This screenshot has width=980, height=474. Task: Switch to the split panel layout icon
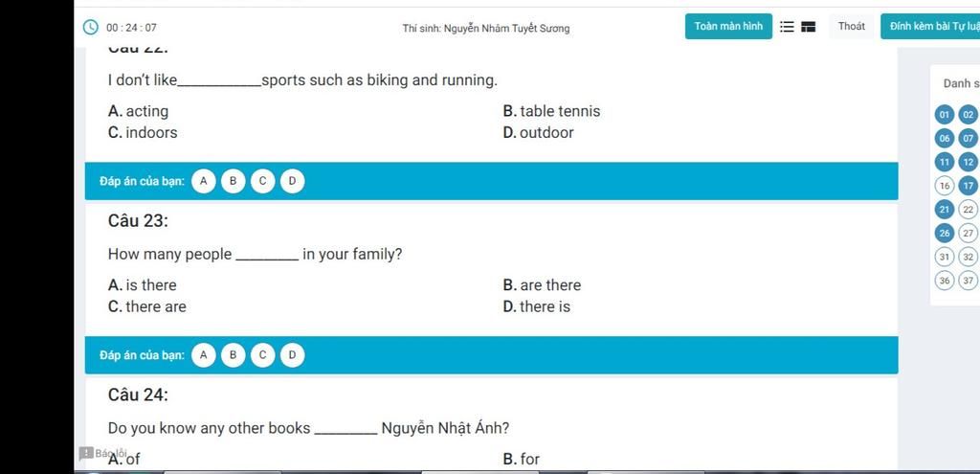pyautogui.click(x=809, y=27)
